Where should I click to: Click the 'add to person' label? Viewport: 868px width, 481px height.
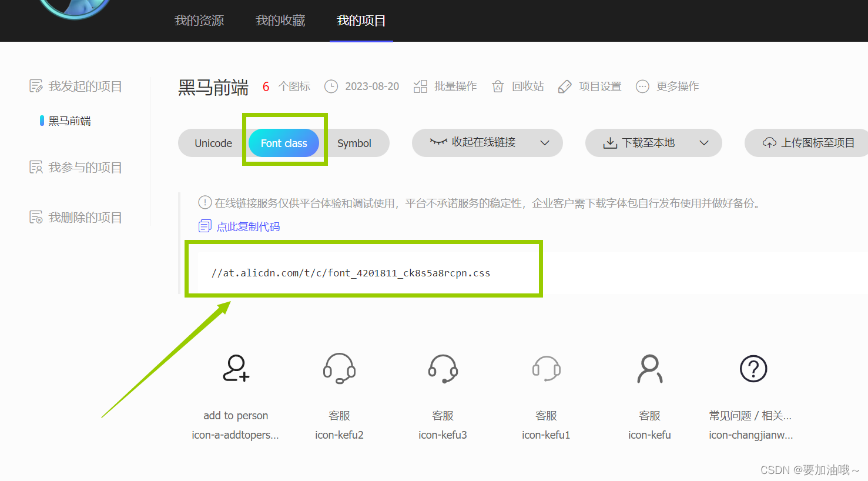[236, 416]
